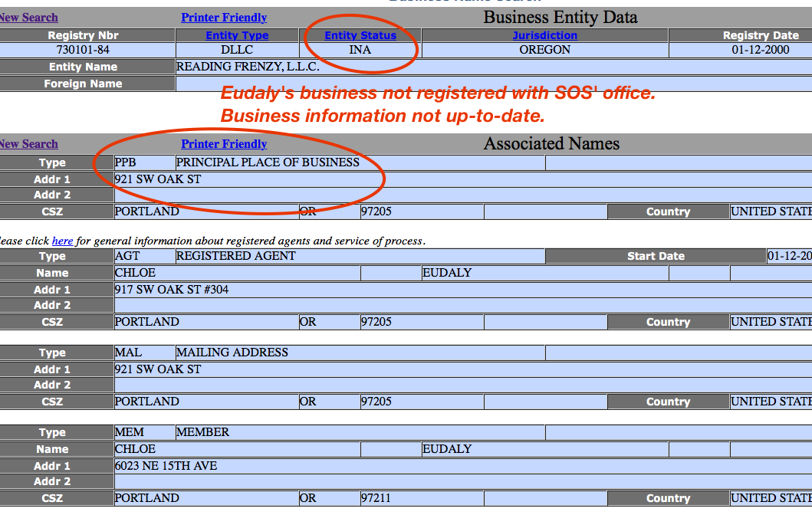This screenshot has width=812, height=515.
Task: Click the Entity Type column link
Action: tap(237, 35)
